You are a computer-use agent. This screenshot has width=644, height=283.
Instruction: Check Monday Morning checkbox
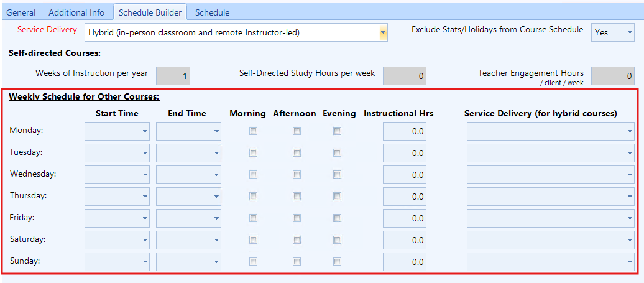(x=254, y=131)
